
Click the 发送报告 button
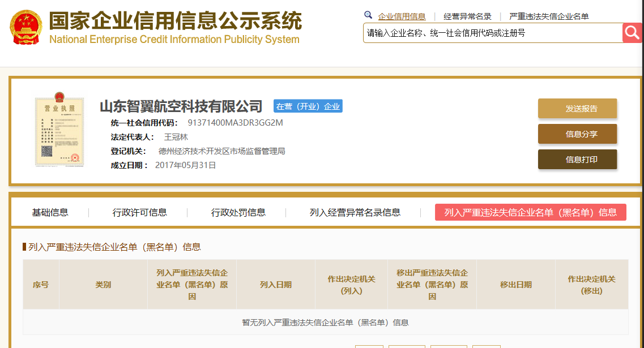(578, 108)
